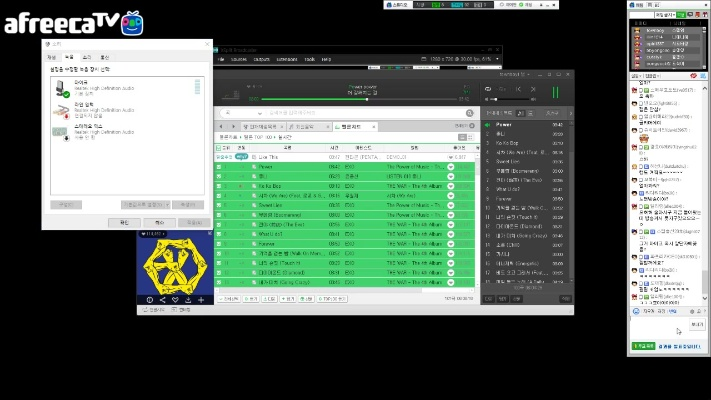Screen dimensions: 711x400
Task: Click the plus icon under album art
Action: 201,299
